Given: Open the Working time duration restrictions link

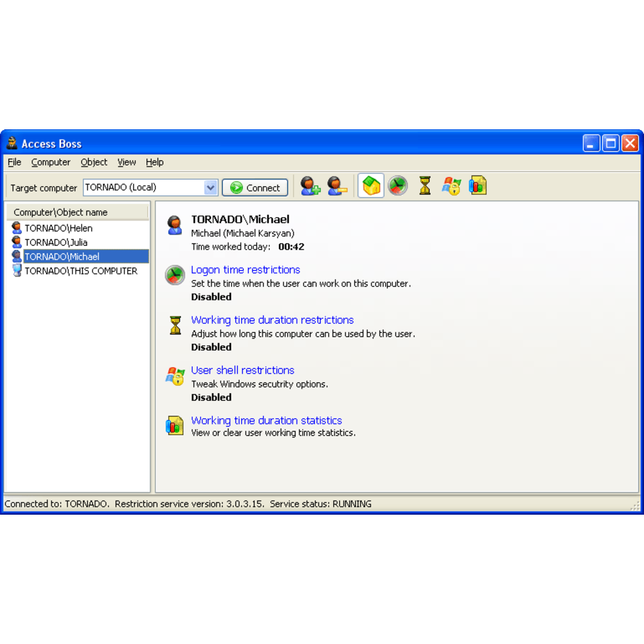Looking at the screenshot, I should pos(272,320).
